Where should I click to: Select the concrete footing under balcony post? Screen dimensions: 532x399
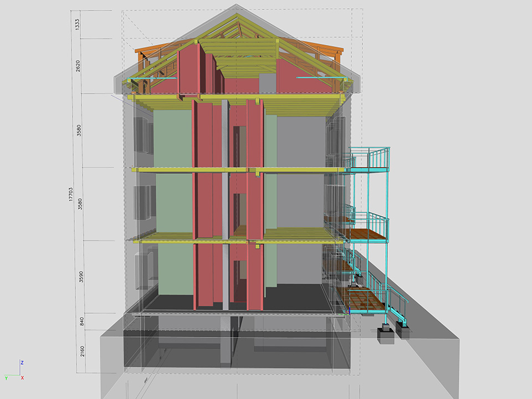click(x=386, y=336)
